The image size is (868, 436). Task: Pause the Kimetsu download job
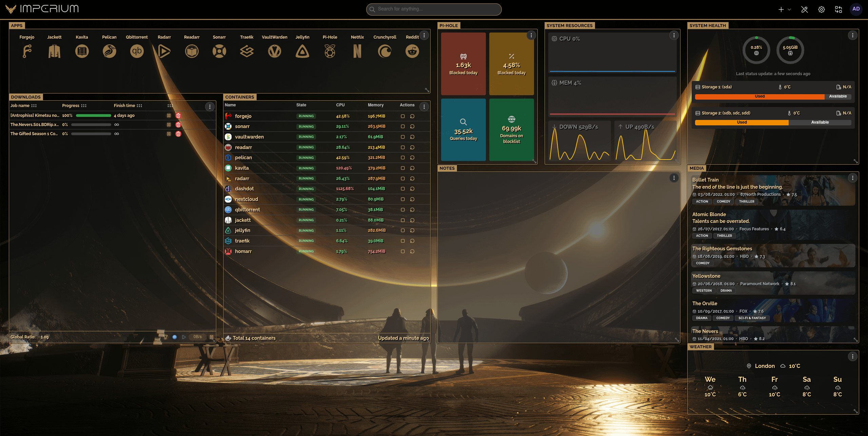pyautogui.click(x=169, y=115)
